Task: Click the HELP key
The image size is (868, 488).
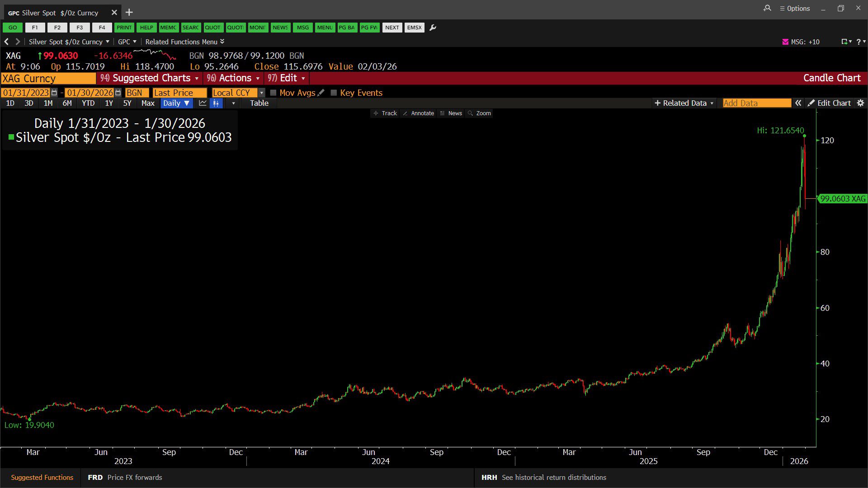Action: (146, 28)
